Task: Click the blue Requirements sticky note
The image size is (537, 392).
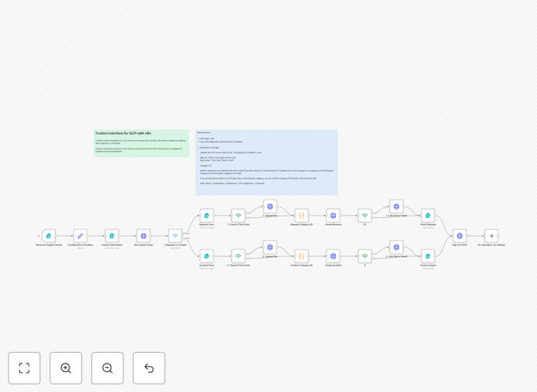Action: click(x=267, y=162)
